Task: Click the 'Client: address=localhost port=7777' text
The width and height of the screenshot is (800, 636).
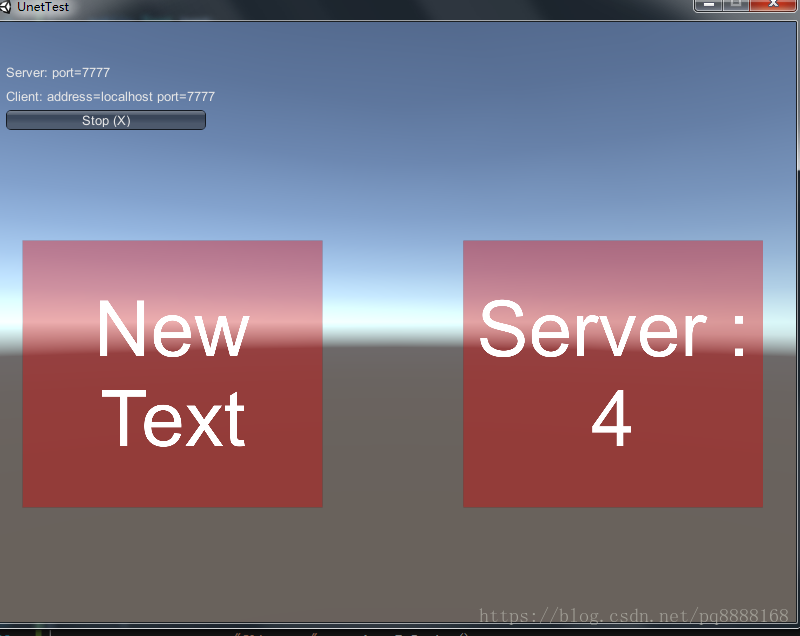Action: (x=110, y=96)
